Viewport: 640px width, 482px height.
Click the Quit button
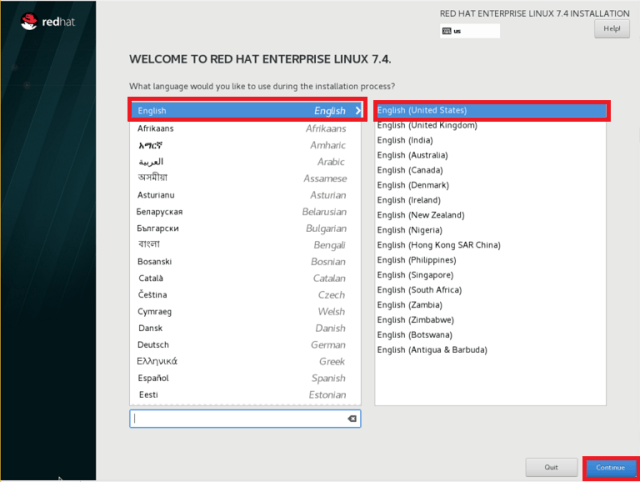[551, 467]
